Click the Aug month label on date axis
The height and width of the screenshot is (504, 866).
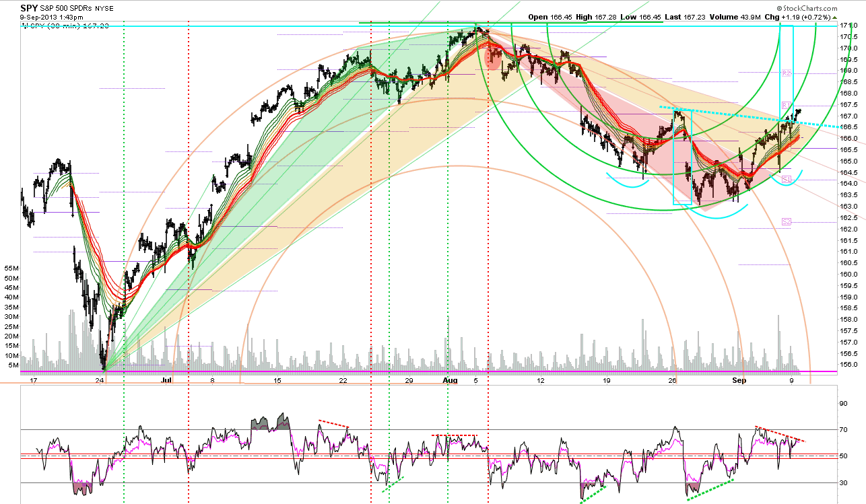(x=451, y=380)
